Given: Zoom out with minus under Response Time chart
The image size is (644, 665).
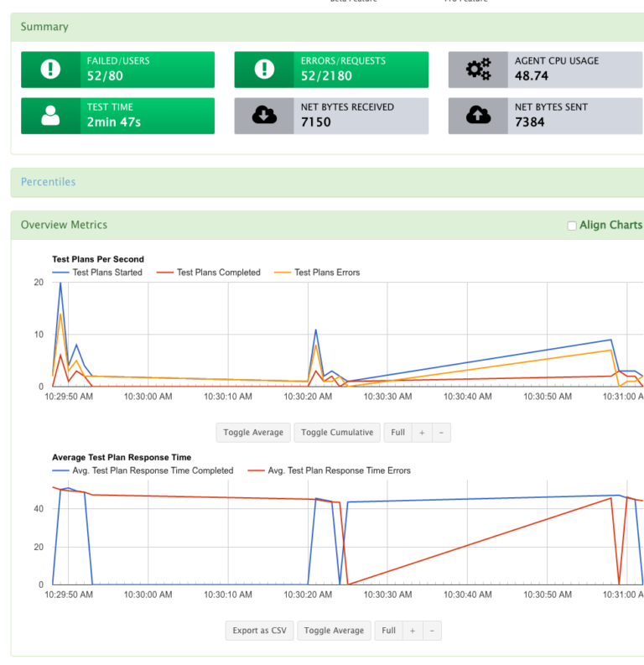Looking at the screenshot, I should (x=432, y=631).
